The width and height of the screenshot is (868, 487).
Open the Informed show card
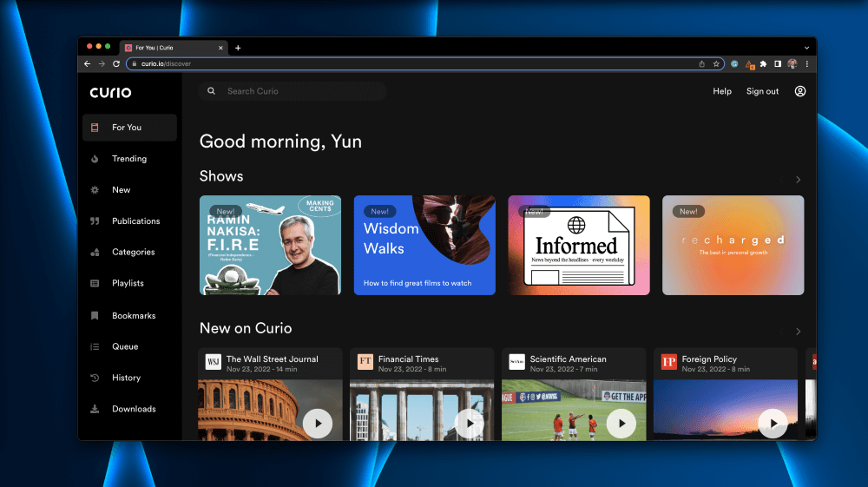pos(579,245)
